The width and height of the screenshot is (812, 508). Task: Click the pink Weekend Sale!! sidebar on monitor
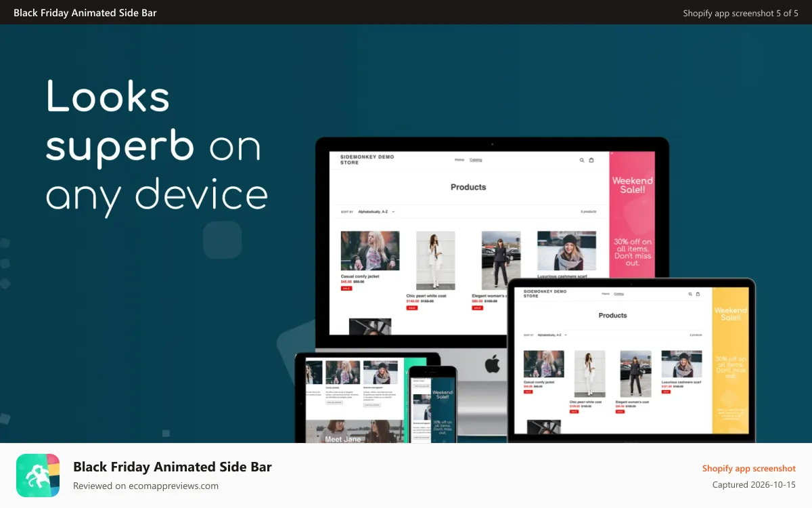633,215
